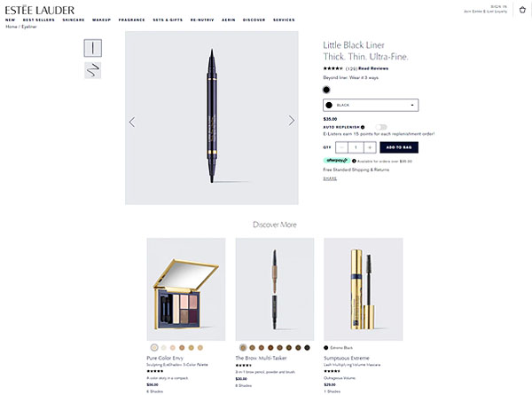The image size is (532, 395).
Task: Open the Skincare menu
Action: point(74,20)
